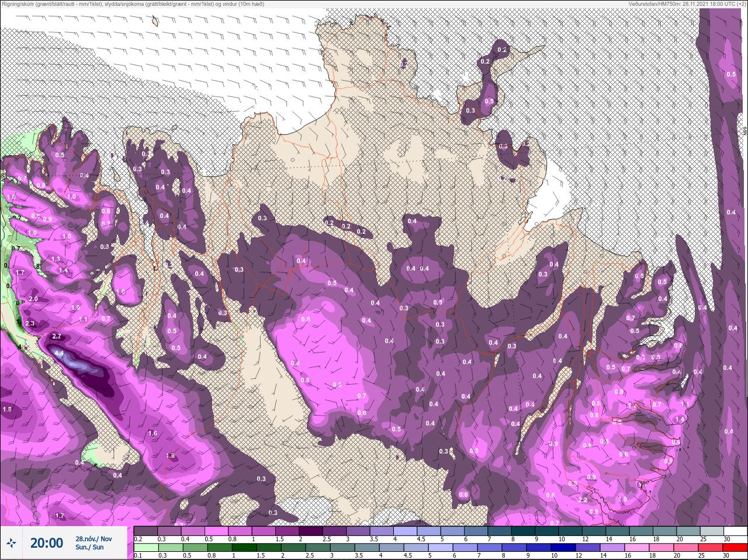Click the 2.2 precipitation value on map
This screenshot has width=748, height=560.
pos(583,500)
